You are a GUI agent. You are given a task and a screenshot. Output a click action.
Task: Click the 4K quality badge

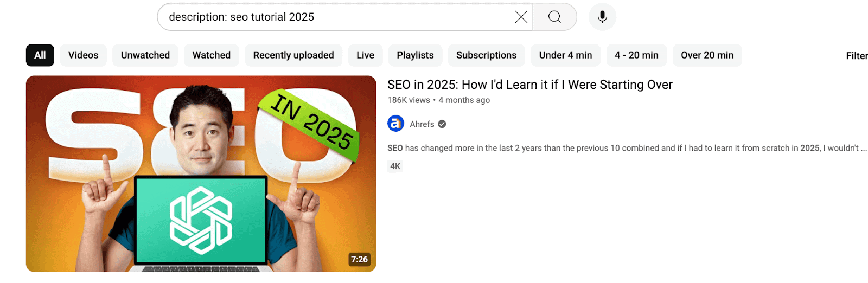pos(395,166)
